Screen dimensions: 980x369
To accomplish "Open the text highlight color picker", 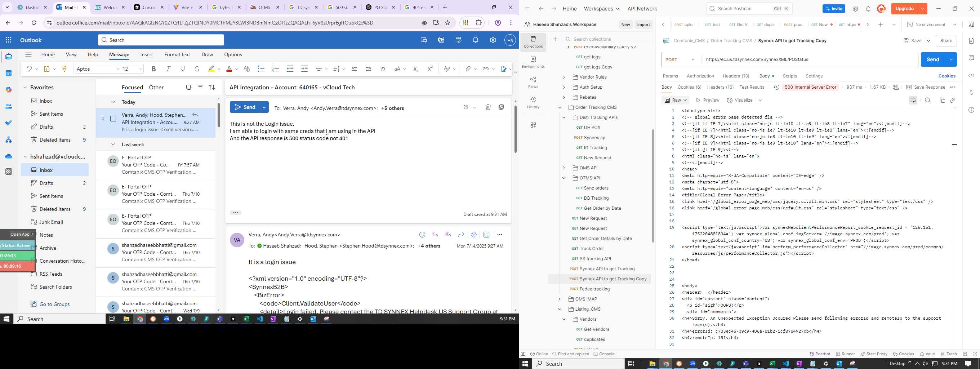I will coord(219,69).
